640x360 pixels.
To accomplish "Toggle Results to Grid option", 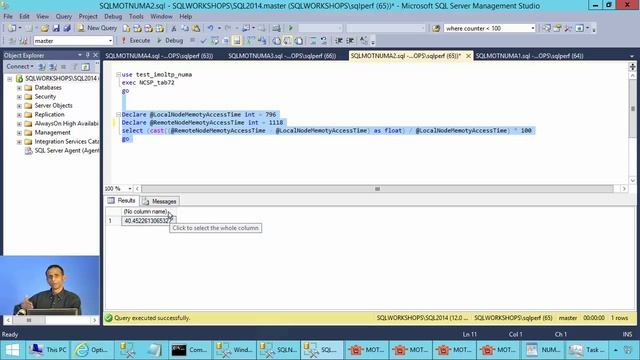I will pos(288,40).
